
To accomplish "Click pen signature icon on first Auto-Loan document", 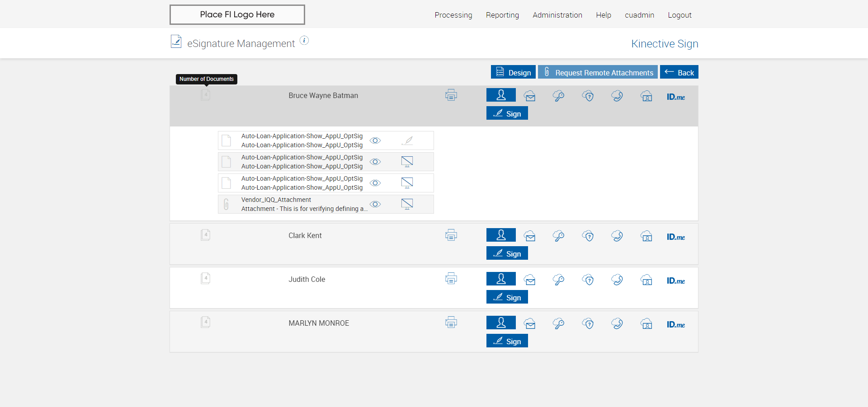I will coord(407,140).
